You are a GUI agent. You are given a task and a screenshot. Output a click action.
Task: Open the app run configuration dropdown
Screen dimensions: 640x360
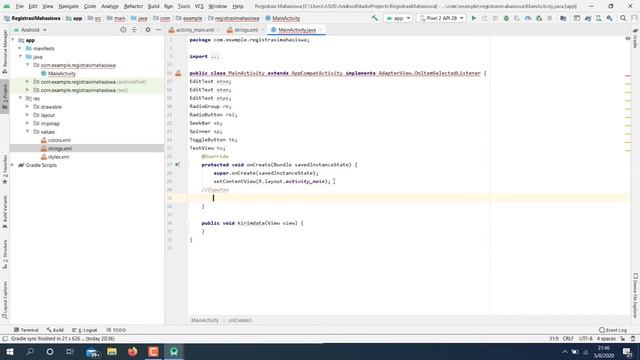click(x=398, y=18)
